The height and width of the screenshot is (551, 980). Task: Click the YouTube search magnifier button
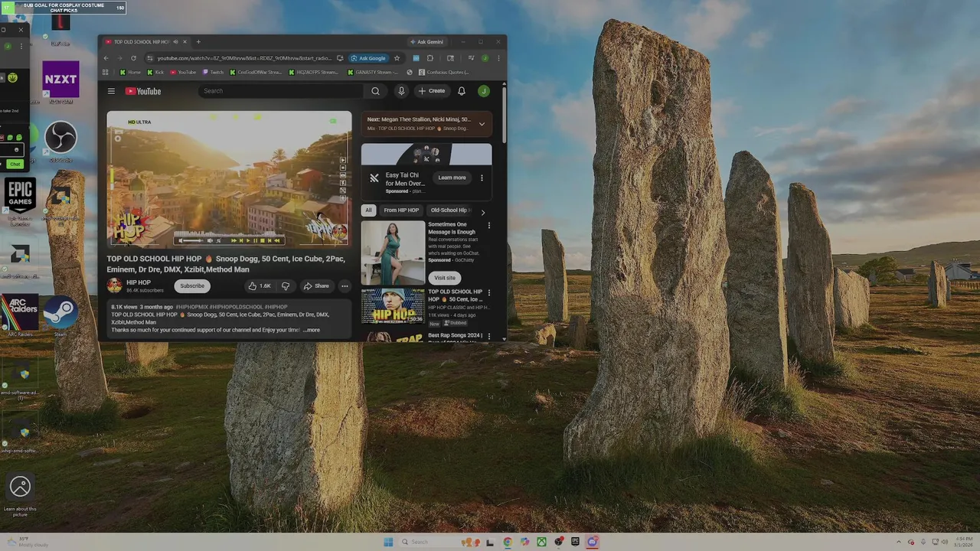point(375,91)
